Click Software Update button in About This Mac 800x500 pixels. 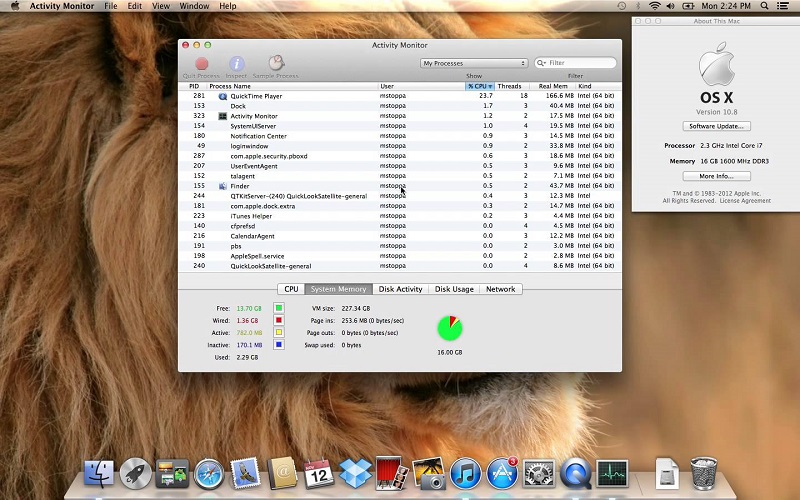[717, 126]
